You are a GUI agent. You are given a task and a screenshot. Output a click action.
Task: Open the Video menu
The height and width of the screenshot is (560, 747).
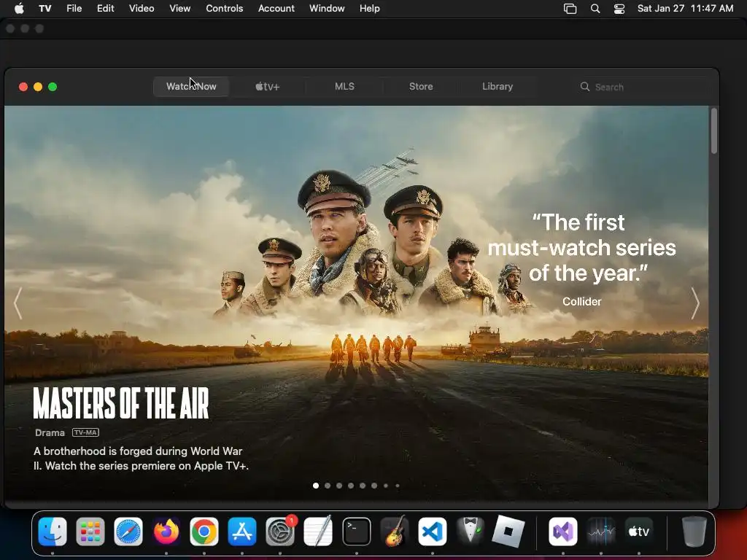coord(142,8)
